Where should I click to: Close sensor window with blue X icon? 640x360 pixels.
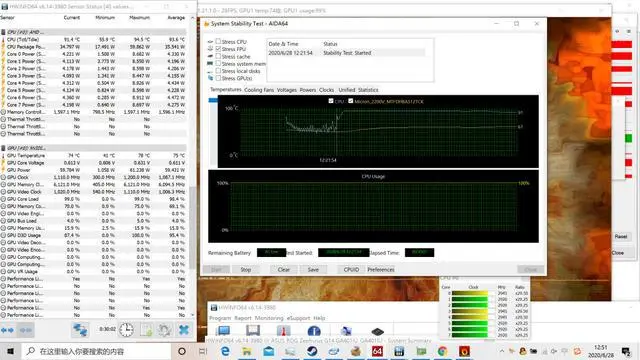point(184,330)
